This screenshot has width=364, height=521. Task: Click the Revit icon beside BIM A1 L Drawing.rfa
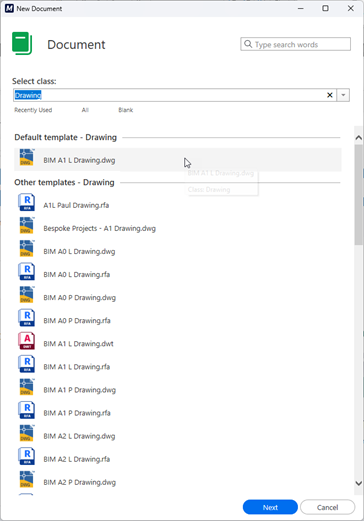pyautogui.click(x=27, y=364)
